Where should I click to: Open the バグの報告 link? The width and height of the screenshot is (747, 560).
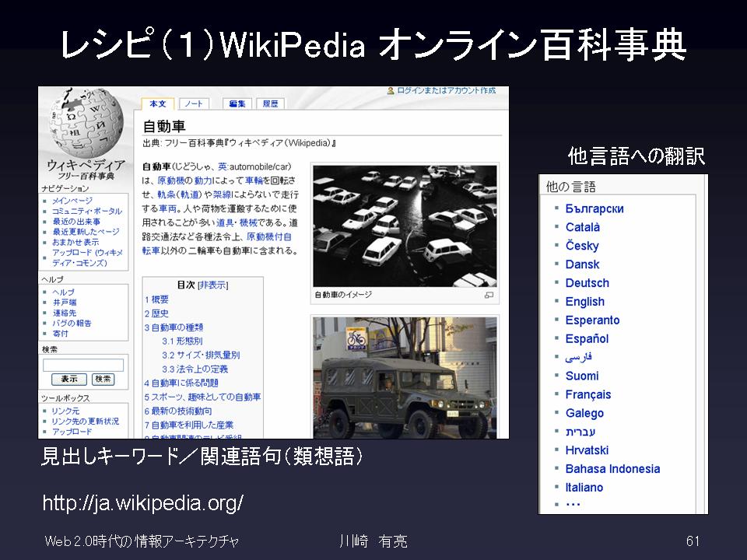72,324
